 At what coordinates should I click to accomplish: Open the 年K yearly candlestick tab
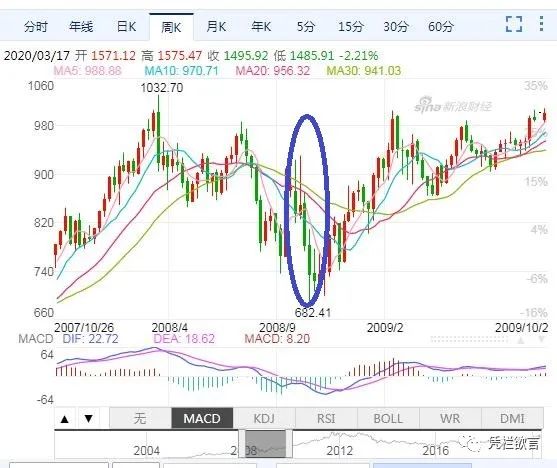click(x=261, y=27)
